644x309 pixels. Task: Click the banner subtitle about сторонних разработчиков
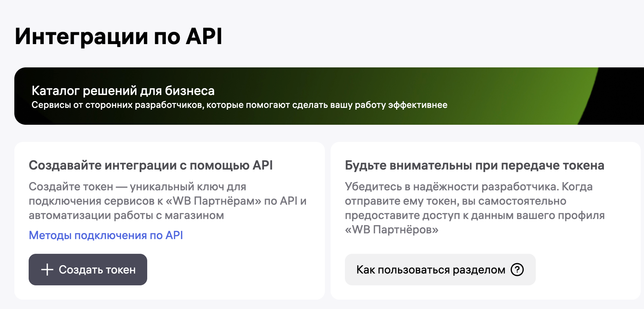[239, 105]
